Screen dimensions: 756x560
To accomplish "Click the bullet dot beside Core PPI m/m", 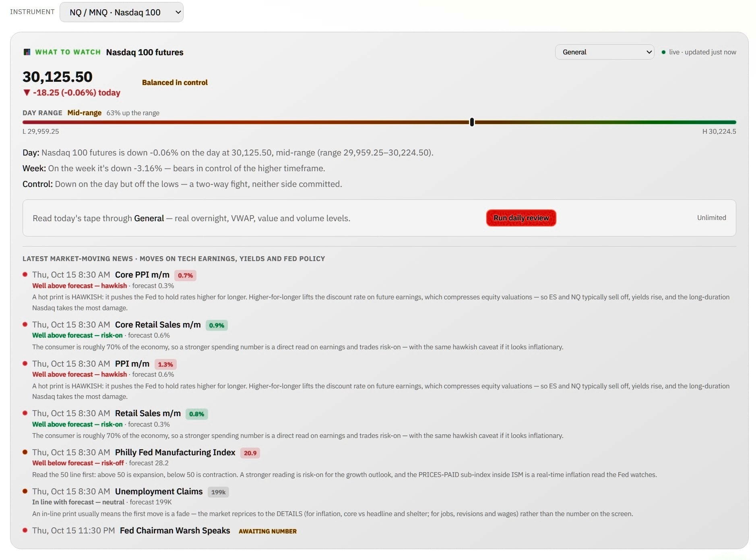I will click(x=25, y=274).
